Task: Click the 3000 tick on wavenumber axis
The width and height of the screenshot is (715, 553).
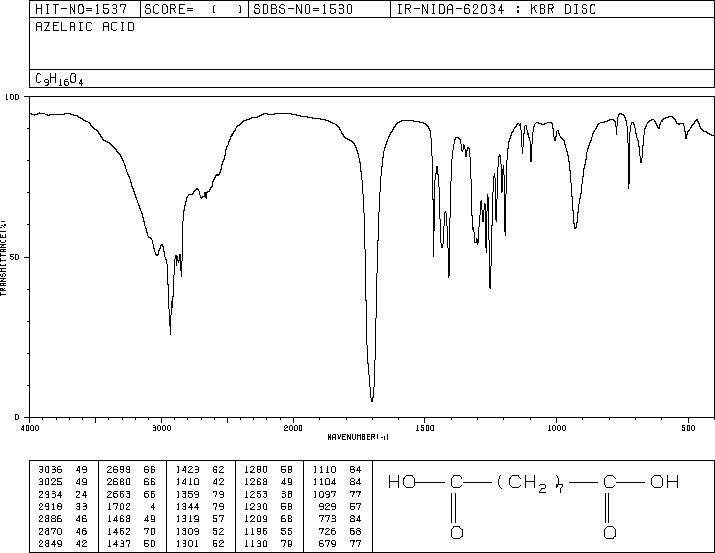Action: click(161, 428)
